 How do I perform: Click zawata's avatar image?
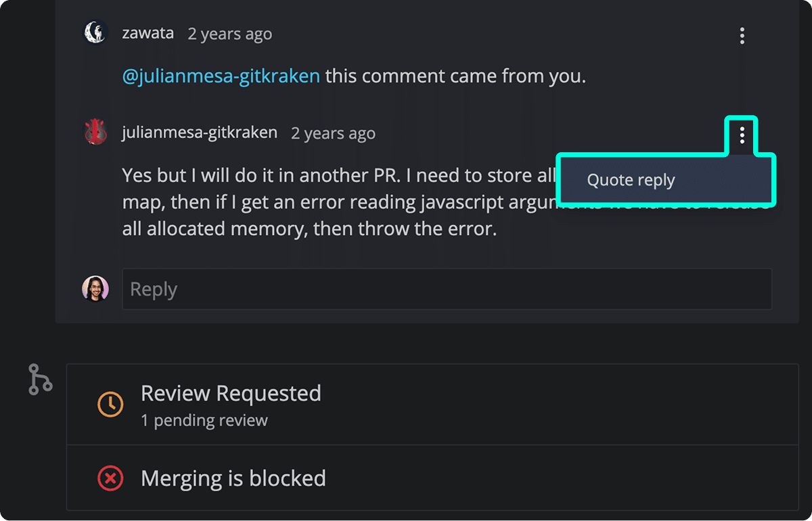point(95,32)
